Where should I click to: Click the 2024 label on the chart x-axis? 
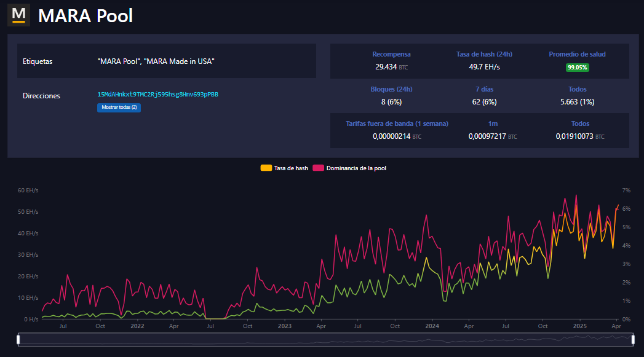coord(432,326)
